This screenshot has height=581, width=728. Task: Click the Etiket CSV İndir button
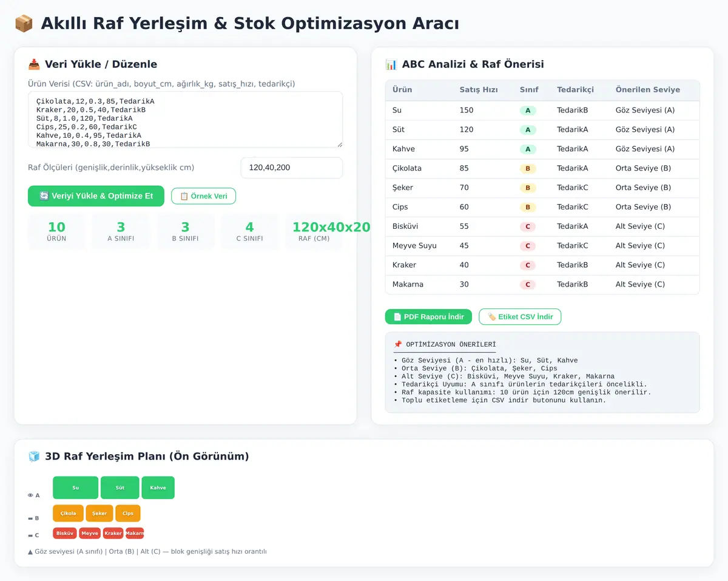pyautogui.click(x=520, y=317)
